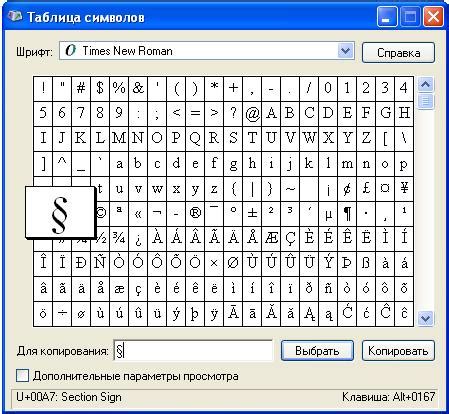Select the capital M cell
449x414 pixels.
[x=119, y=139]
